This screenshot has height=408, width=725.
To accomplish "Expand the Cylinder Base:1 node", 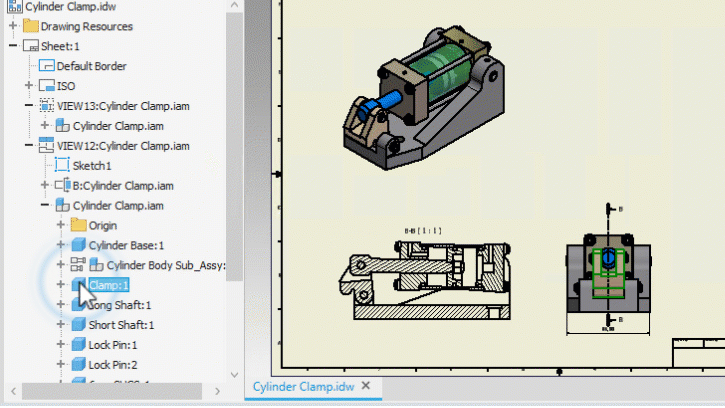I will point(61,245).
